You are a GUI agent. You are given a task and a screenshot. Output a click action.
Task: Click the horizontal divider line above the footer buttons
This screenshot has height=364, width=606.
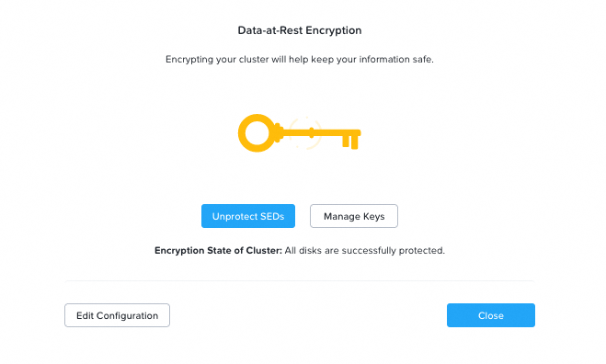tap(300, 281)
